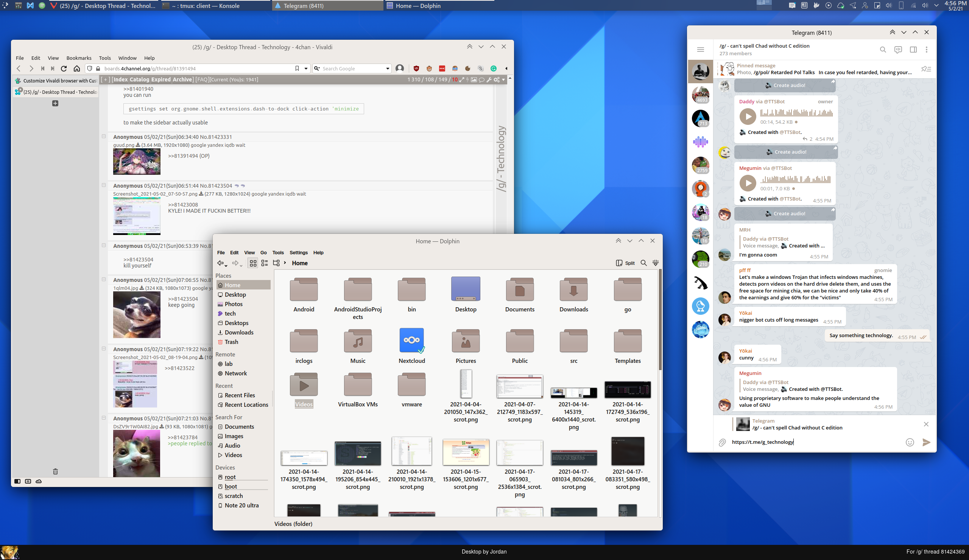Image resolution: width=969 pixels, height=560 pixels.
Task: Toggle Telegram right sidebar panel
Action: (x=913, y=50)
